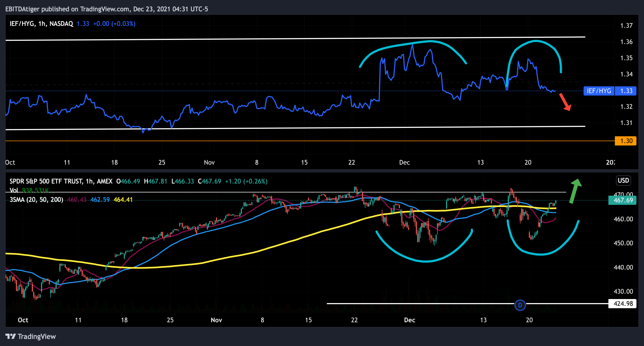Click the TradingView logo
Image resolution: width=644 pixels, height=346 pixels.
coord(30,337)
